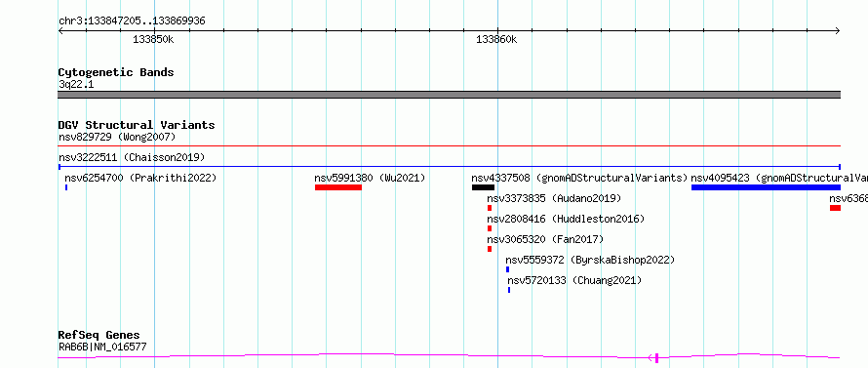Click the nsv4337508 (gnomADStructuralVariants) label
The image size is (868, 368).
pos(579,178)
